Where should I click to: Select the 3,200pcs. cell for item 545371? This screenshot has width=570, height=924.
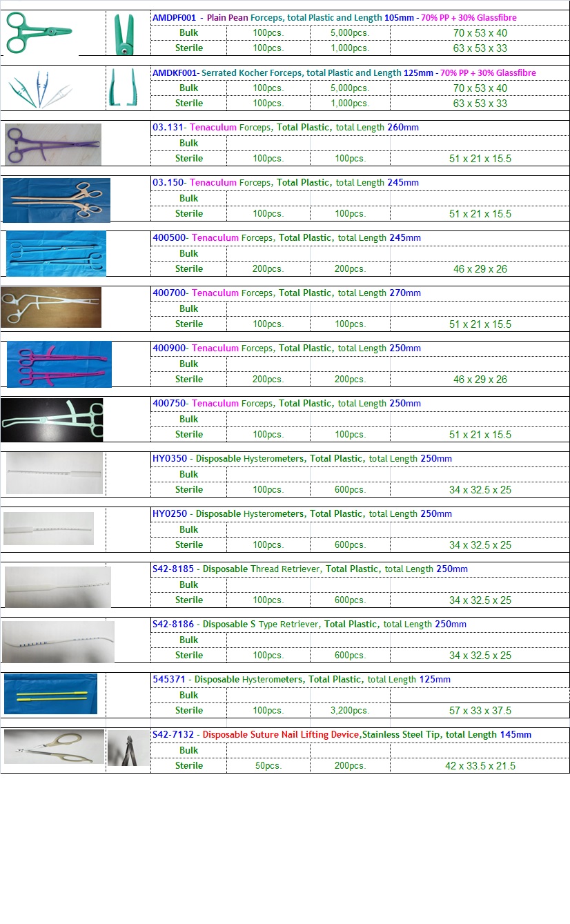coord(349,710)
